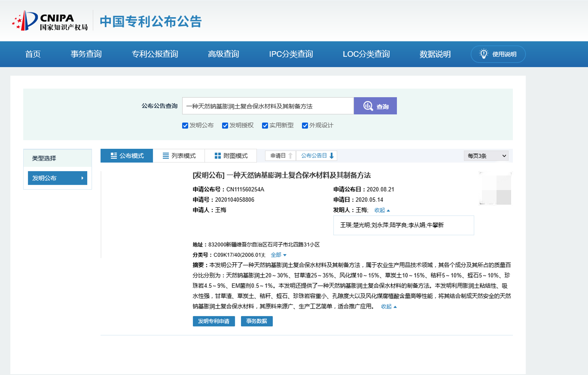This screenshot has width=588, height=375.
Task: Click the 附图模式 grid icon
Action: 218,156
